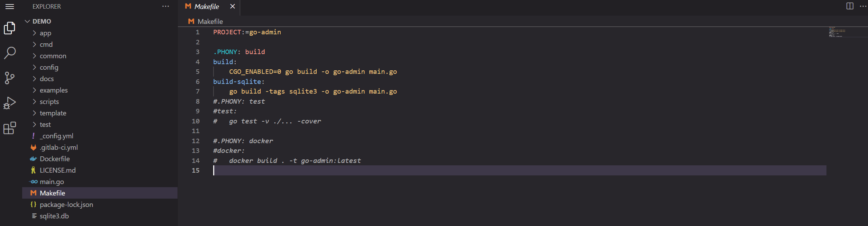This screenshot has height=226, width=868.
Task: Open the Search view icon
Action: tap(10, 53)
